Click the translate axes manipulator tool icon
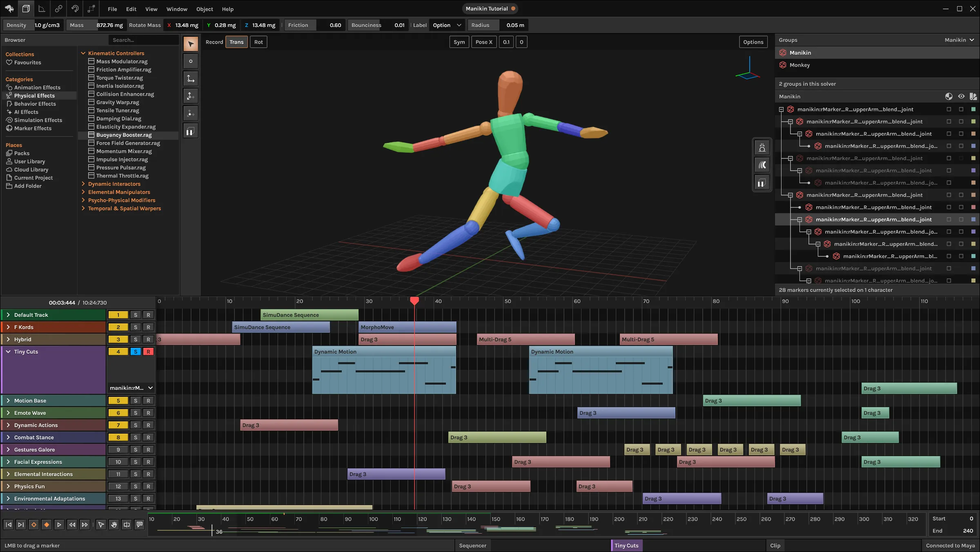The image size is (980, 552). point(191,78)
